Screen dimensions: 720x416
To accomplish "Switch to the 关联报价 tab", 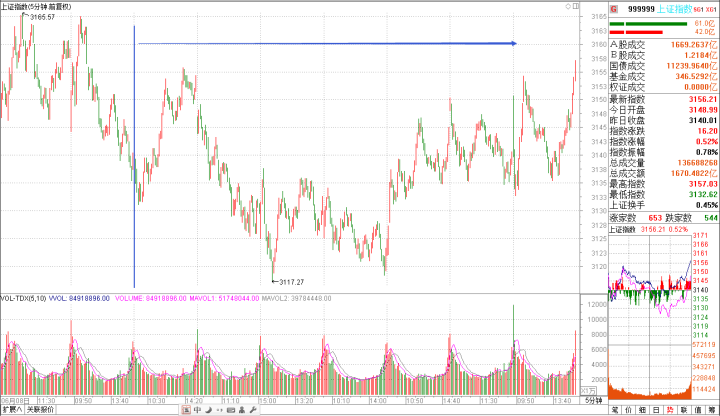I will point(39,410).
